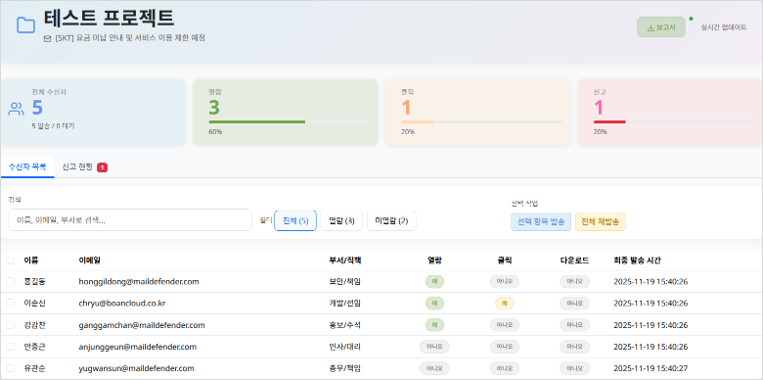Click the folder icon beside 테스트 프로젝트
The image size is (763, 380).
26,25
